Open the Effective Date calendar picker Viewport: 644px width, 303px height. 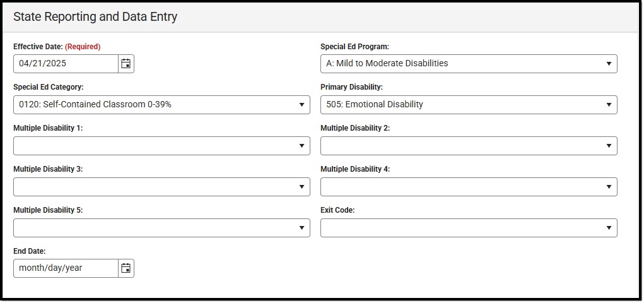click(x=126, y=64)
